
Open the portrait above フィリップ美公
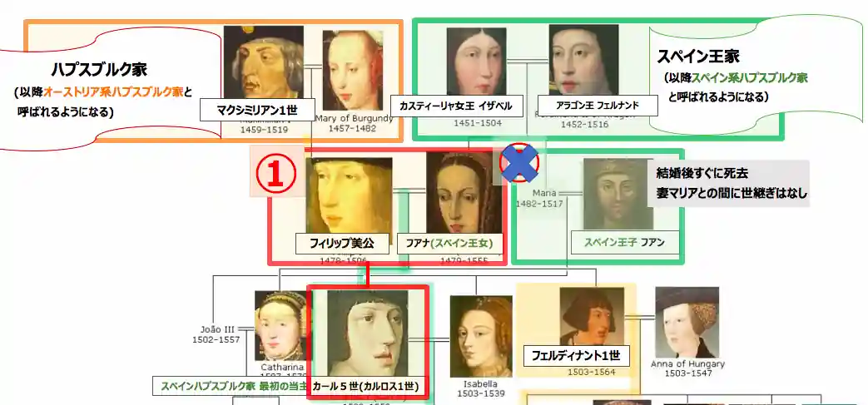click(349, 196)
